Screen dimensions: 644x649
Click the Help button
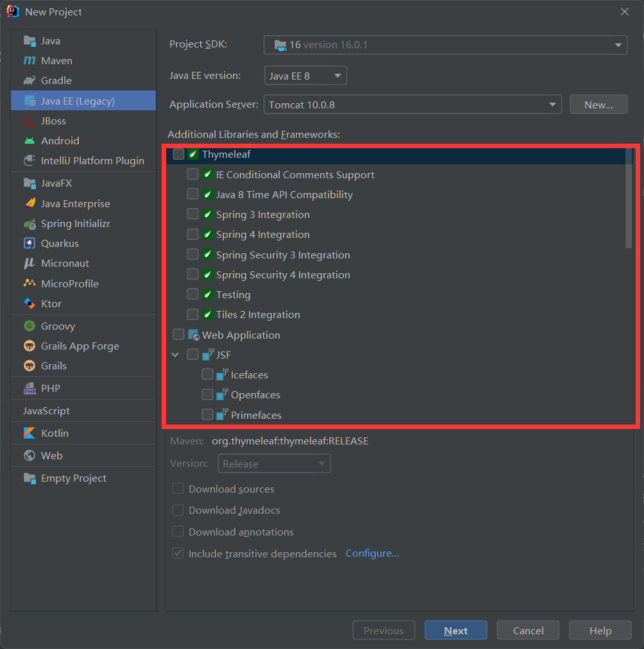600,630
